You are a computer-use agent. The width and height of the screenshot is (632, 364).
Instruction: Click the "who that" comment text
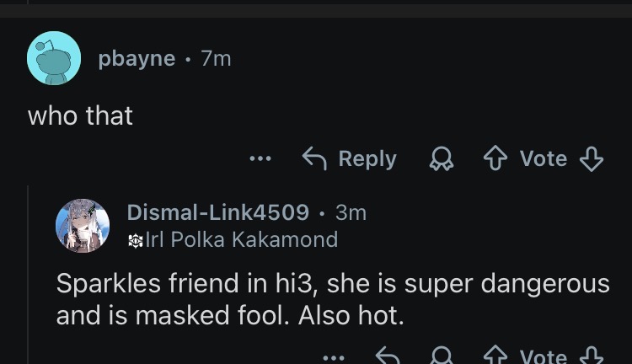tap(81, 115)
